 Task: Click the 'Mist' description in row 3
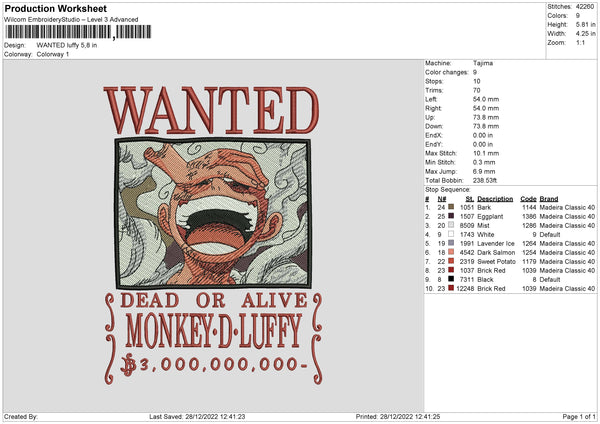coord(483,225)
